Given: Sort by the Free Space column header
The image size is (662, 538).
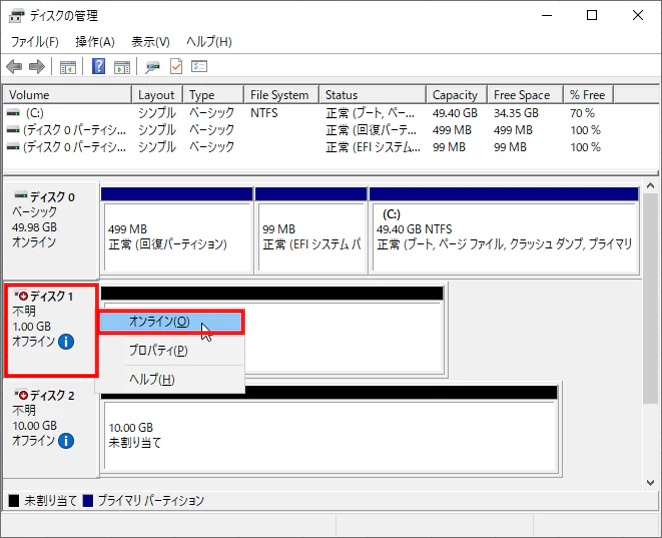Looking at the screenshot, I should coord(525,95).
